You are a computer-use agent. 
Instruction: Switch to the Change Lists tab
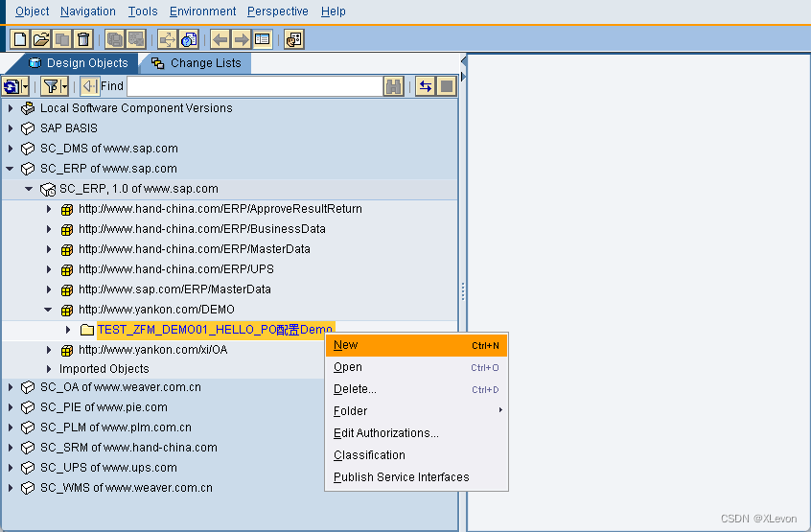(196, 63)
